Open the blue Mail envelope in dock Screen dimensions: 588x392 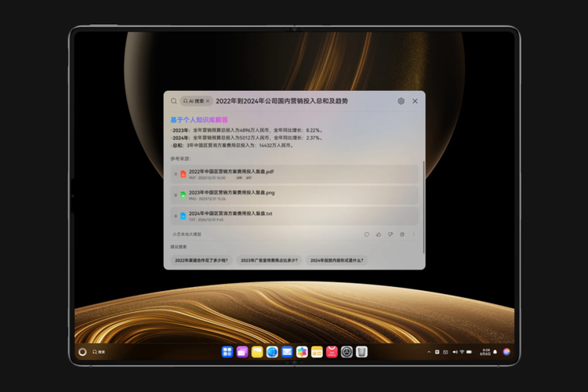287,352
